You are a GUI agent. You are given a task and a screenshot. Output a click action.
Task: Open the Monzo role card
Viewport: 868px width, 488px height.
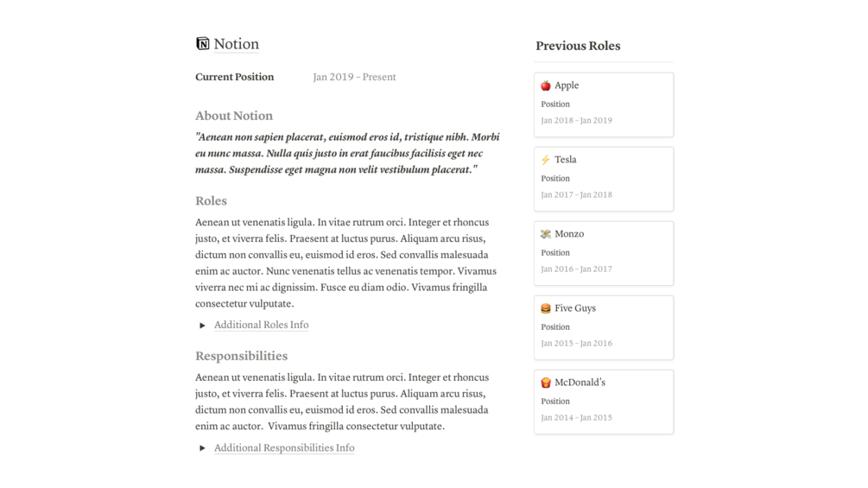tap(604, 253)
